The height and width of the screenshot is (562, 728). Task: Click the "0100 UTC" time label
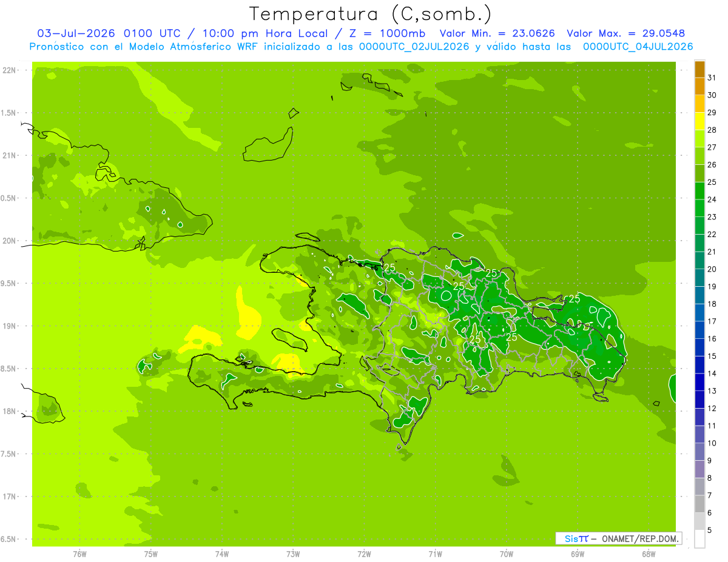click(152, 33)
